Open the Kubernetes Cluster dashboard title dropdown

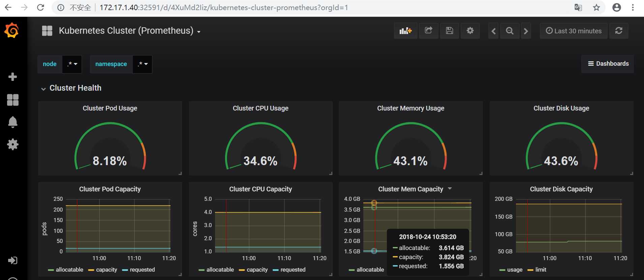pyautogui.click(x=129, y=31)
